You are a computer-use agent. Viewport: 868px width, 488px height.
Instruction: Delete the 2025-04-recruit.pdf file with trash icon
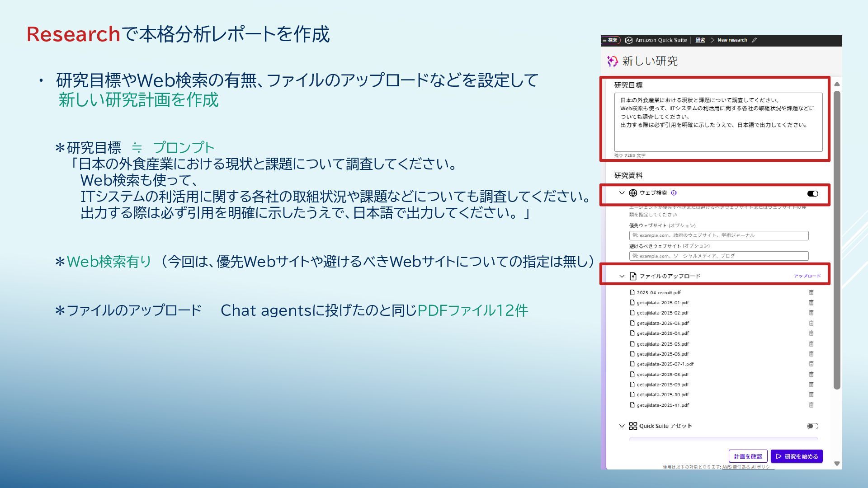pos(811,292)
